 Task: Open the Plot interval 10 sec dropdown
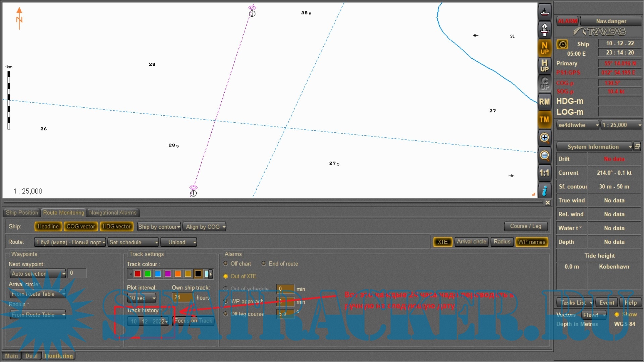(x=142, y=298)
